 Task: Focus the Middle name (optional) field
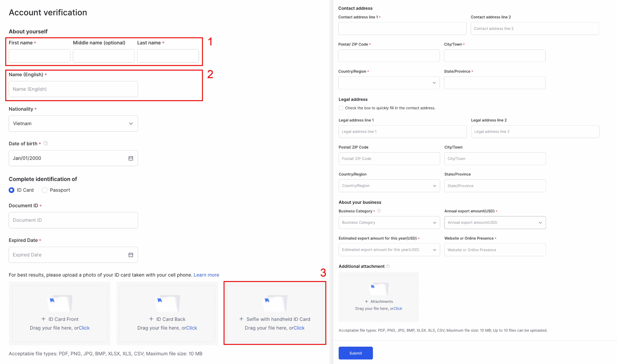pyautogui.click(x=104, y=56)
